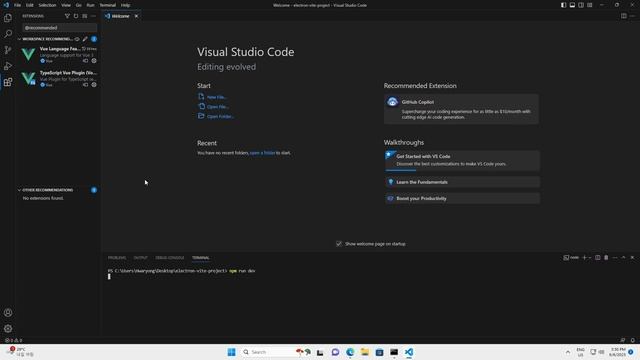This screenshot has height=360, width=640.
Task: Open Get Started with VS Code walkthrough
Action: point(462,160)
